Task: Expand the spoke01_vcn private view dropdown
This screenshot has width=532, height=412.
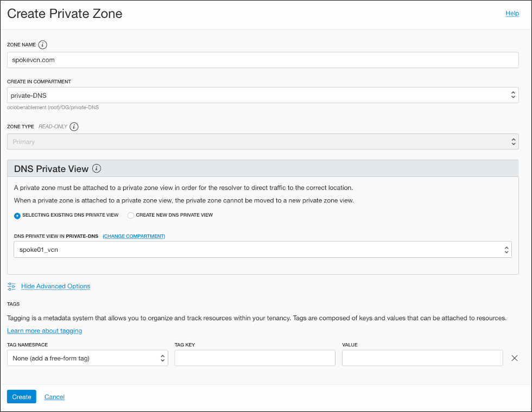Action: (x=263, y=250)
